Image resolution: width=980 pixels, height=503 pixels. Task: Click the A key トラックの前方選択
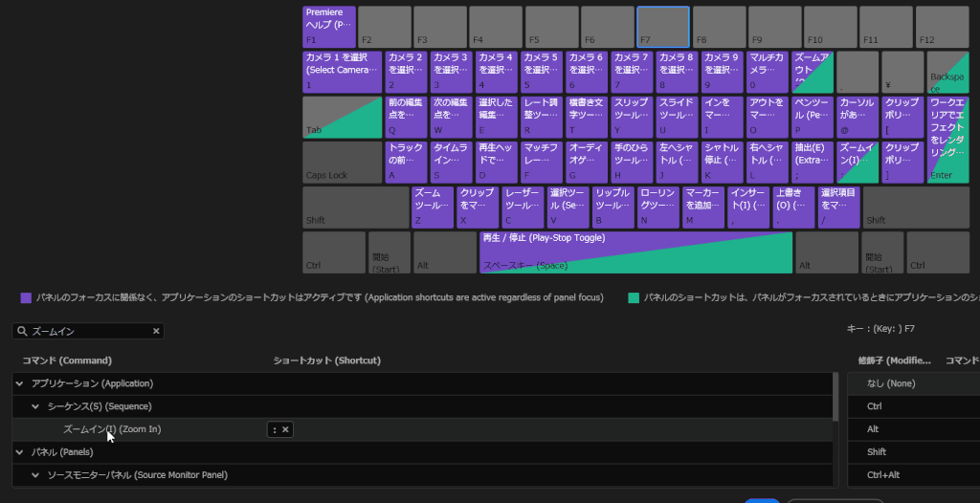406,163
